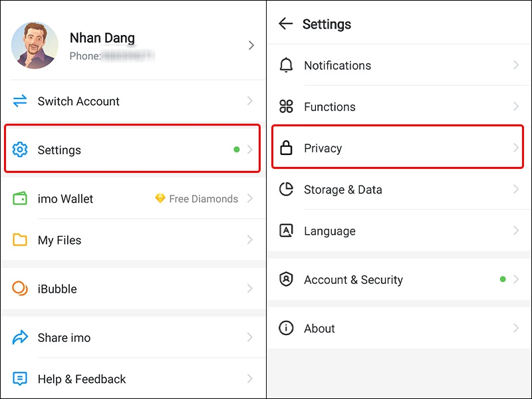
Task: Click the Notifications bell icon
Action: click(286, 65)
